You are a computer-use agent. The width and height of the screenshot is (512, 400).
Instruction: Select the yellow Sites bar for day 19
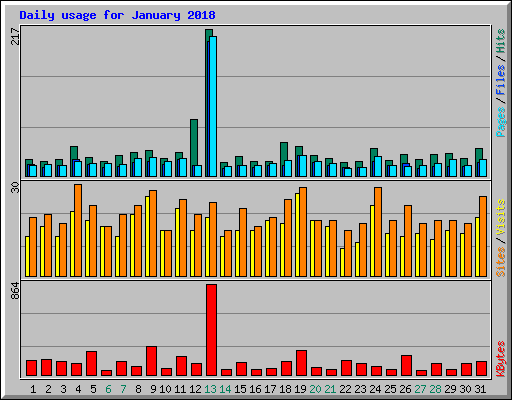pos(297,235)
